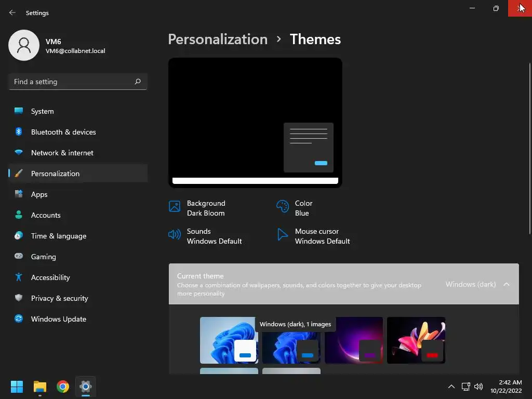Click the VM6@collabnet.local account text

(75, 51)
